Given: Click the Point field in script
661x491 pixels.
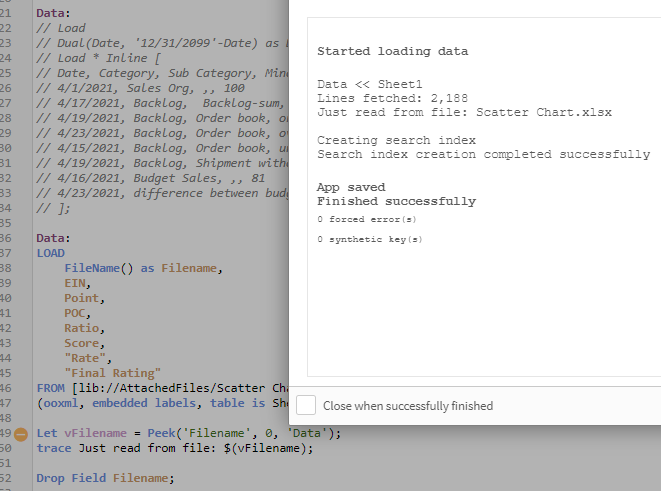Looking at the screenshot, I should 84,298.
